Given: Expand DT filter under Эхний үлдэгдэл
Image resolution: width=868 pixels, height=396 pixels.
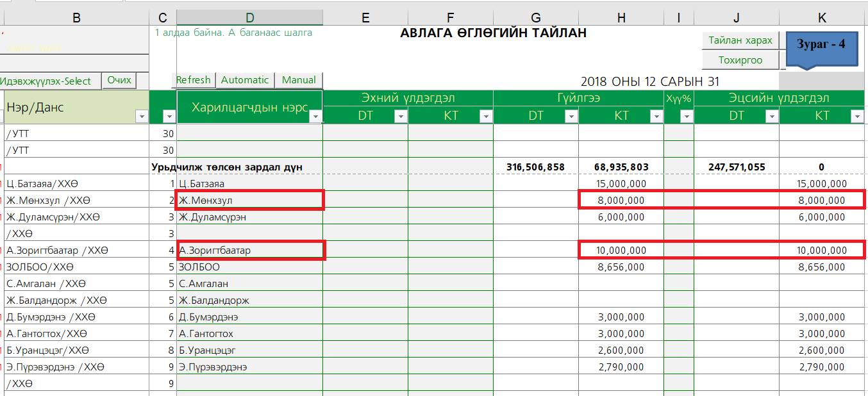Looking at the screenshot, I should 400,116.
